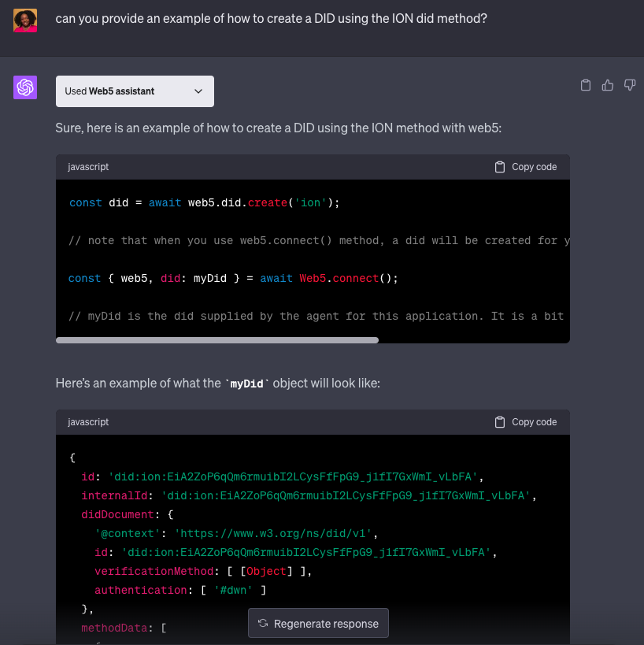This screenshot has width=644, height=645.
Task: Copy code of the myDid object block
Action: pyautogui.click(x=526, y=422)
